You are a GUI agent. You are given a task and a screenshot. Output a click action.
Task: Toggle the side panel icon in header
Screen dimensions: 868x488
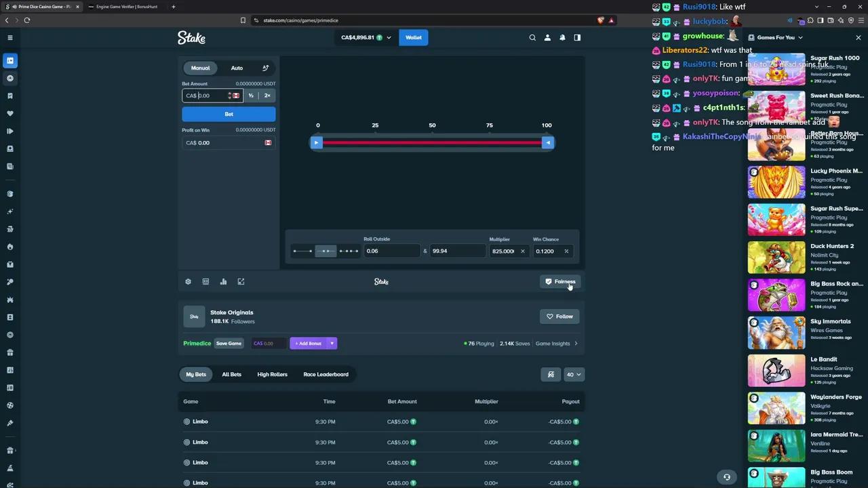[x=577, y=37]
